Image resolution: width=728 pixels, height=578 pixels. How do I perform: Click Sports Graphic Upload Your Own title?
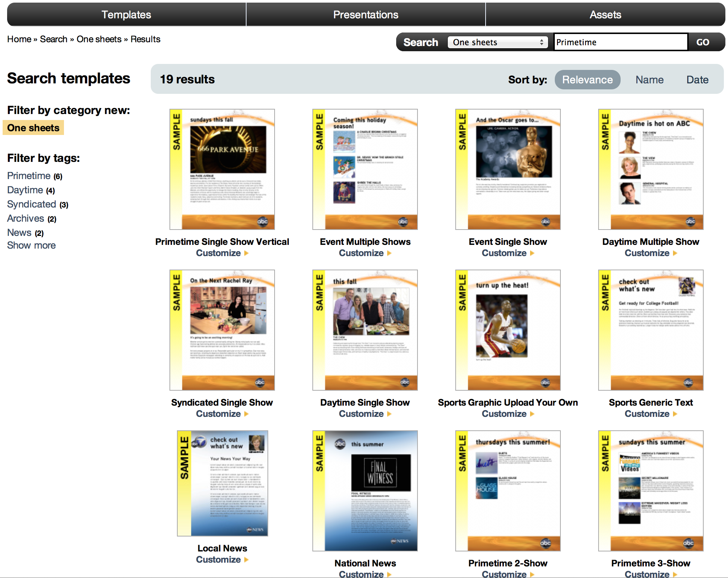point(508,403)
